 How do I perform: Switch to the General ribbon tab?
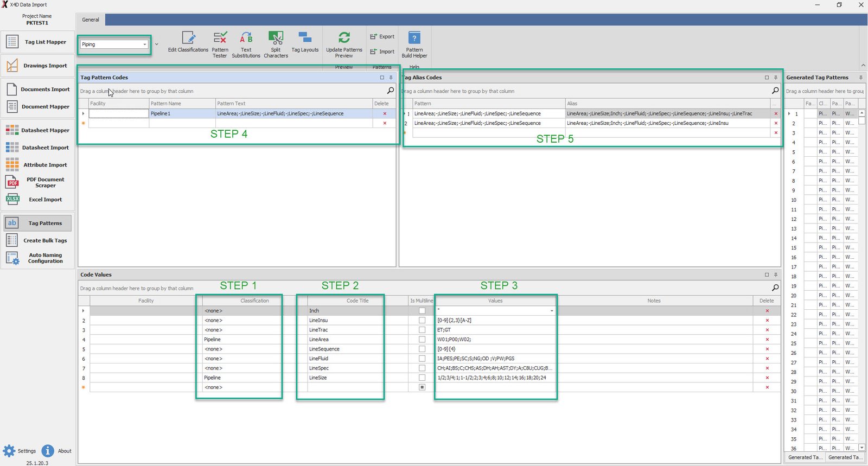(91, 20)
